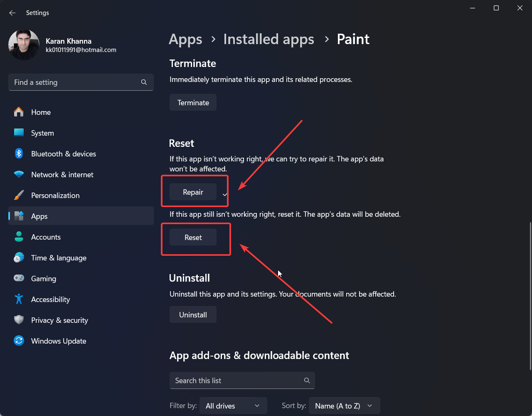Image resolution: width=532 pixels, height=416 pixels.
Task: Change sorting via Name (A to Z) dropdown
Action: (x=344, y=405)
